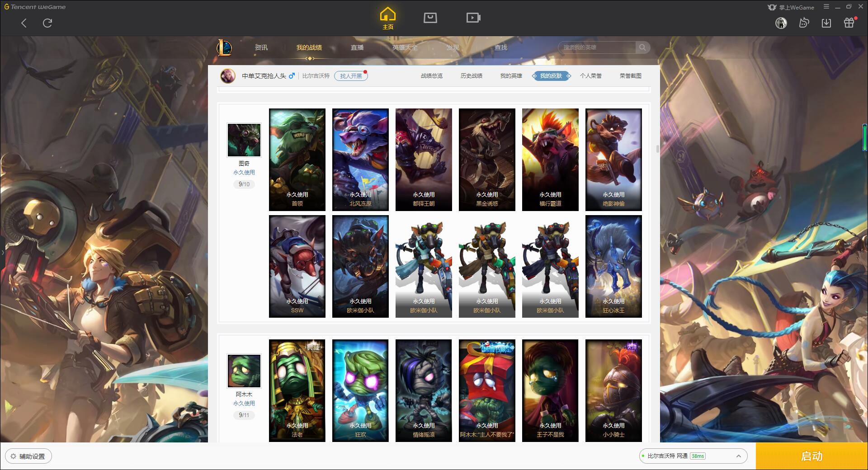The width and height of the screenshot is (868, 470).
Task: Click the 搜索我的英雄 search field
Action: [x=597, y=47]
